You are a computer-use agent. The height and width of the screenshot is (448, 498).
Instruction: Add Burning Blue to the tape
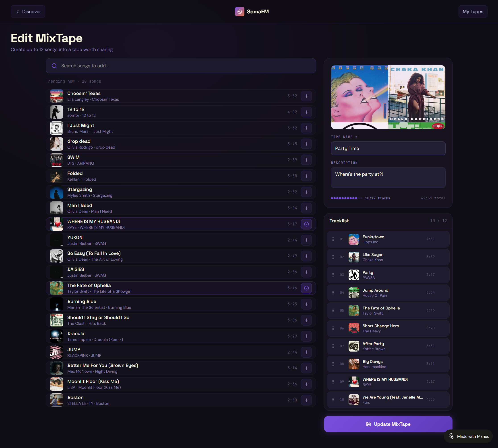point(306,304)
